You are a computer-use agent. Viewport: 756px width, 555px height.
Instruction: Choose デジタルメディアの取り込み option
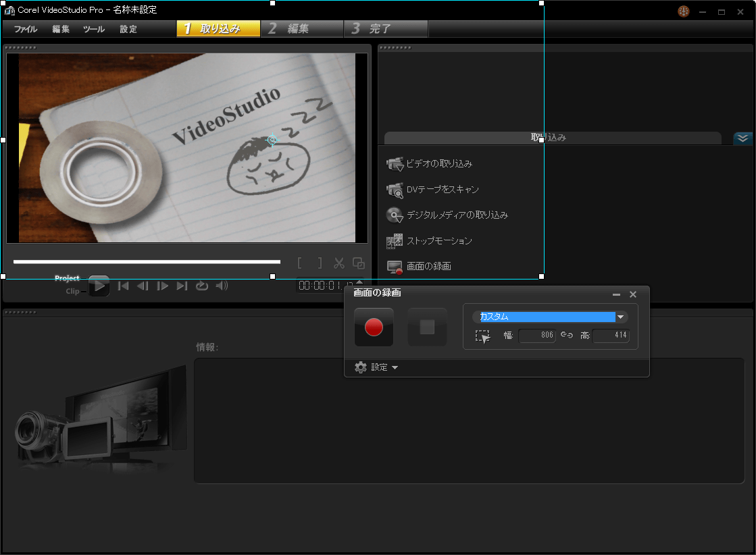(x=457, y=215)
